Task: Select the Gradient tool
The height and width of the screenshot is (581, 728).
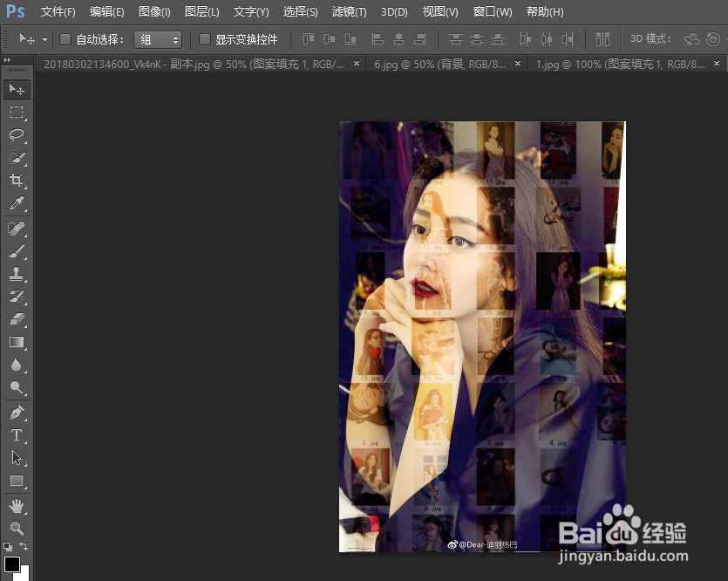Action: point(17,342)
